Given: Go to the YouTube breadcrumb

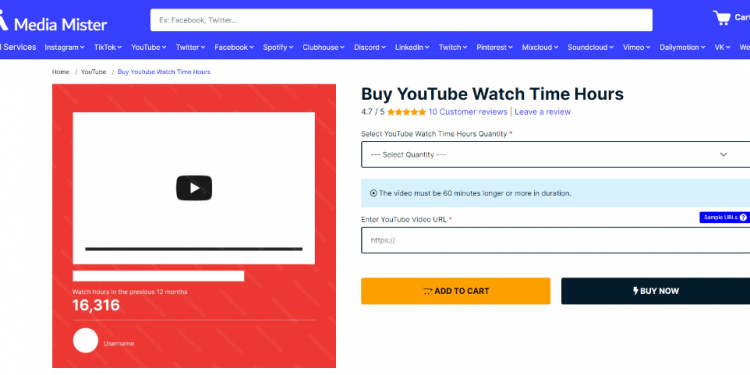Looking at the screenshot, I should (x=93, y=72).
